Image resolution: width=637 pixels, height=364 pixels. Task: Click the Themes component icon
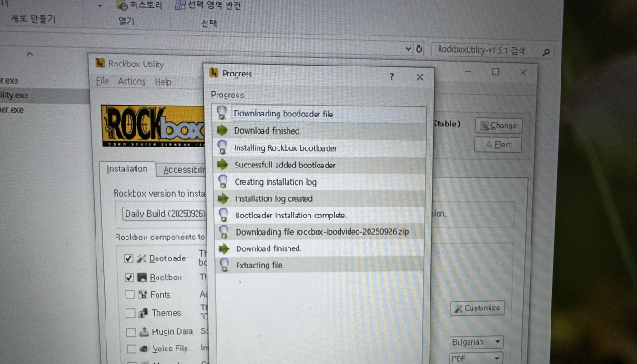(144, 313)
